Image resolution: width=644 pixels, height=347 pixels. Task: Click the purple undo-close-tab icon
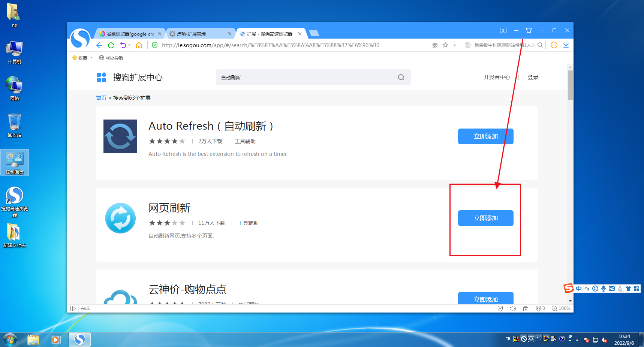tap(123, 45)
